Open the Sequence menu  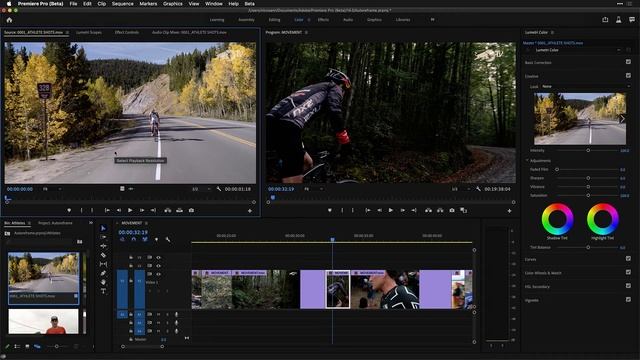pos(122,4)
